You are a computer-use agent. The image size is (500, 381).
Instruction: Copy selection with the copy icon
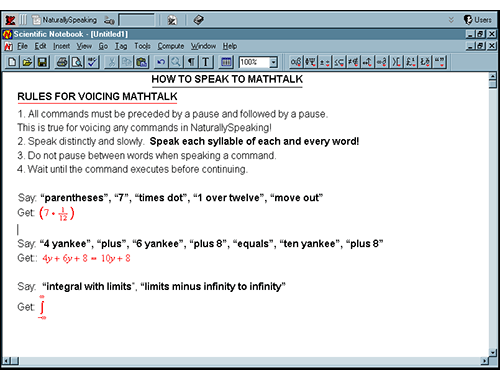[x=127, y=62]
